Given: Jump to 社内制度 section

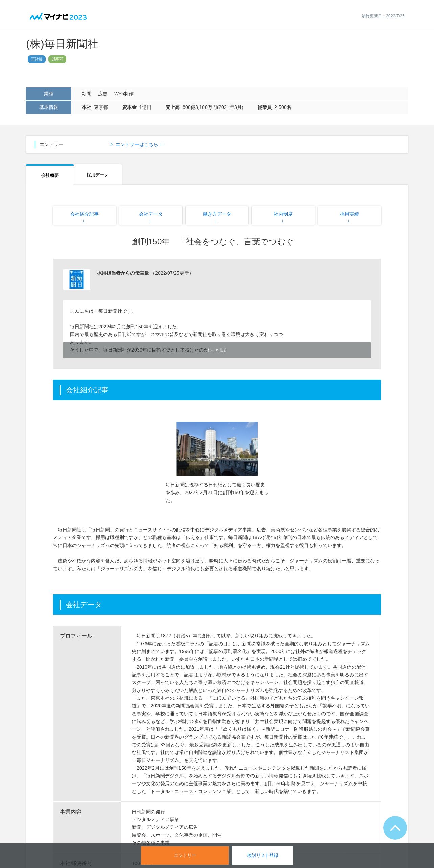Looking at the screenshot, I should 283,216.
